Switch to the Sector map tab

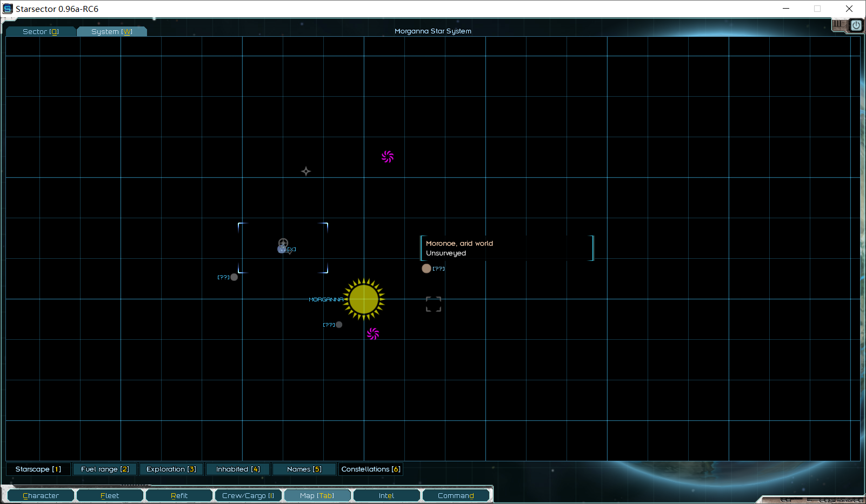(41, 32)
